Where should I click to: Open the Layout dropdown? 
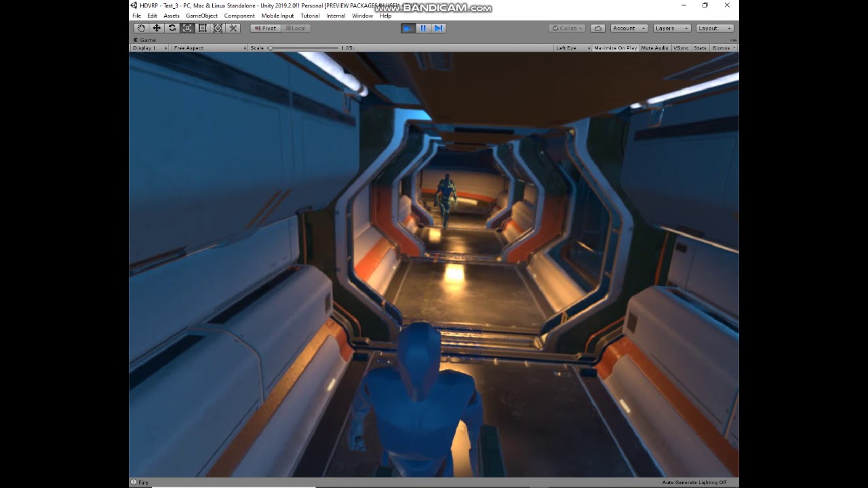pyautogui.click(x=715, y=28)
